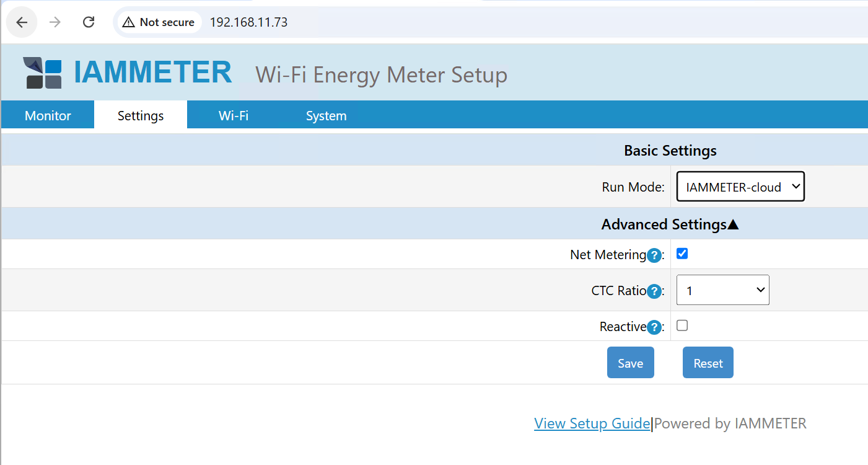Switch to the Monitor tab

pos(48,115)
